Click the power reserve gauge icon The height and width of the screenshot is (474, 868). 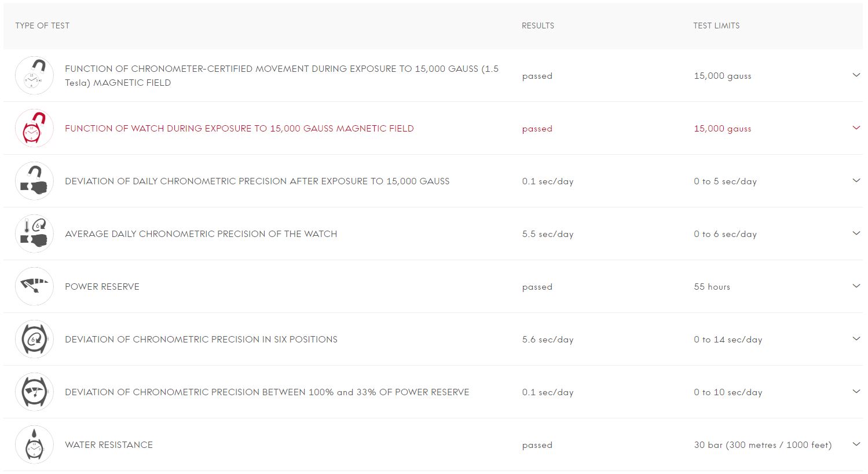point(34,287)
